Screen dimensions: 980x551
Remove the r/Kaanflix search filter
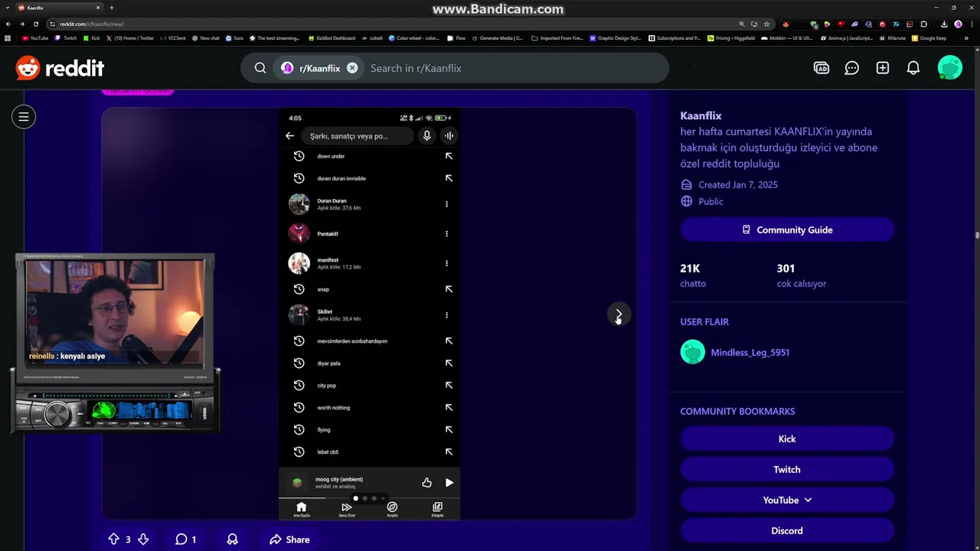(352, 68)
